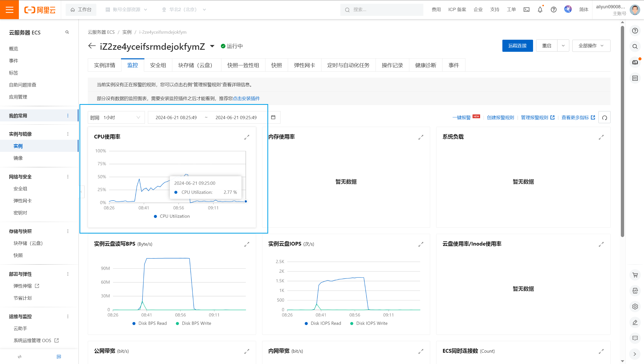Expand the right rail chevron
644x364 pixels.
point(635,354)
